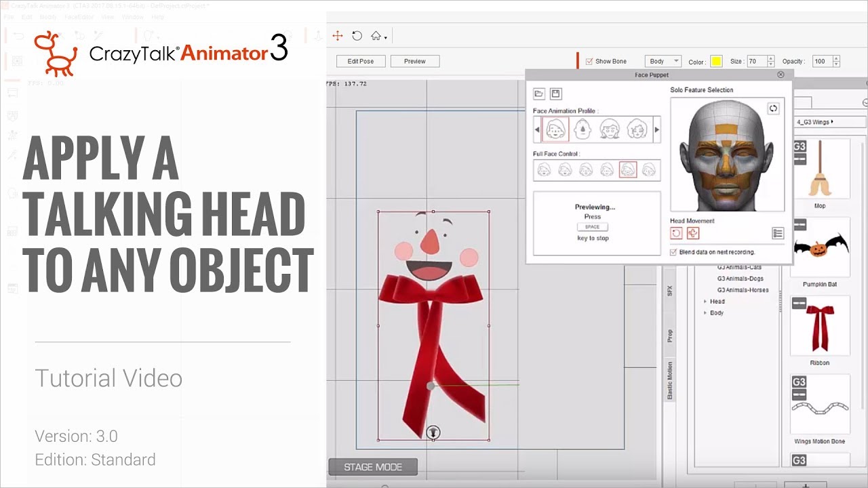Expand the Body tree node
868x488 pixels.
point(705,313)
